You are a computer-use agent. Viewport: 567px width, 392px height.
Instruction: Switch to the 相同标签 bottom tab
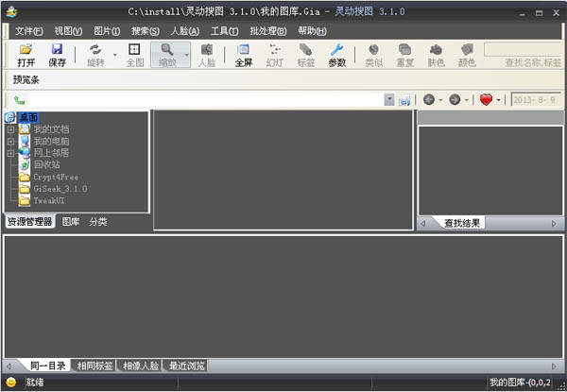pos(95,365)
